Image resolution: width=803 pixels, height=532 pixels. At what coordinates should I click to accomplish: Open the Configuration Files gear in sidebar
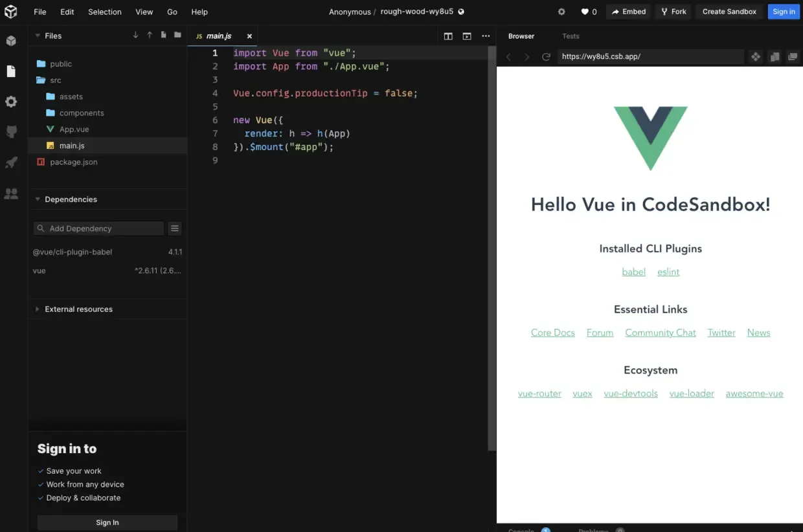[x=11, y=102]
